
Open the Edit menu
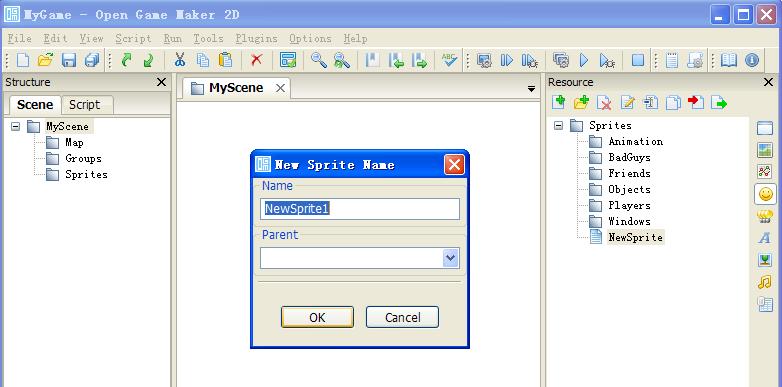tap(55, 38)
